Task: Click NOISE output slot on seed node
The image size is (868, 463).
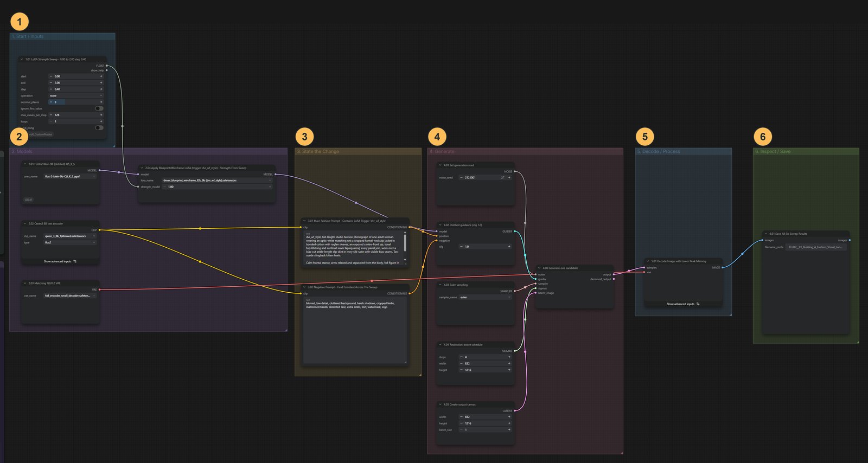Action: tap(514, 171)
